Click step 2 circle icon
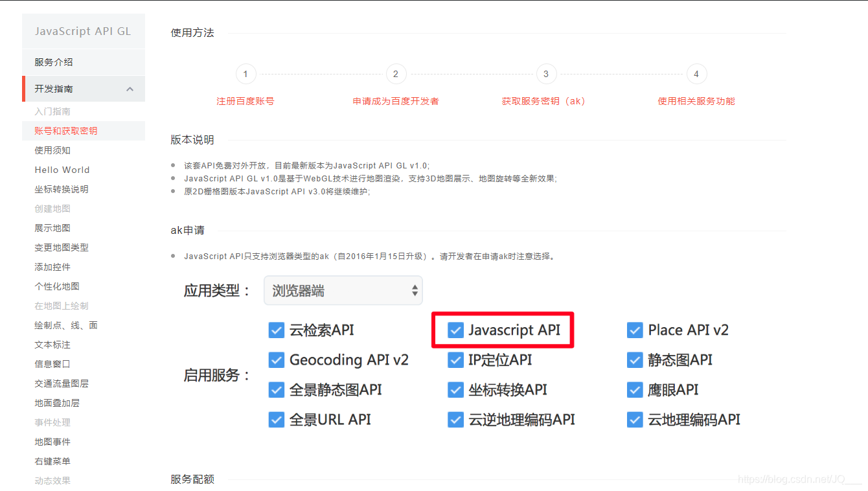This screenshot has height=491, width=868. click(x=396, y=74)
